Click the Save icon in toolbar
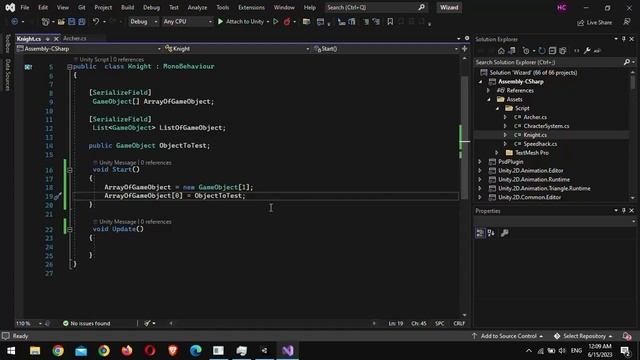 (x=71, y=22)
